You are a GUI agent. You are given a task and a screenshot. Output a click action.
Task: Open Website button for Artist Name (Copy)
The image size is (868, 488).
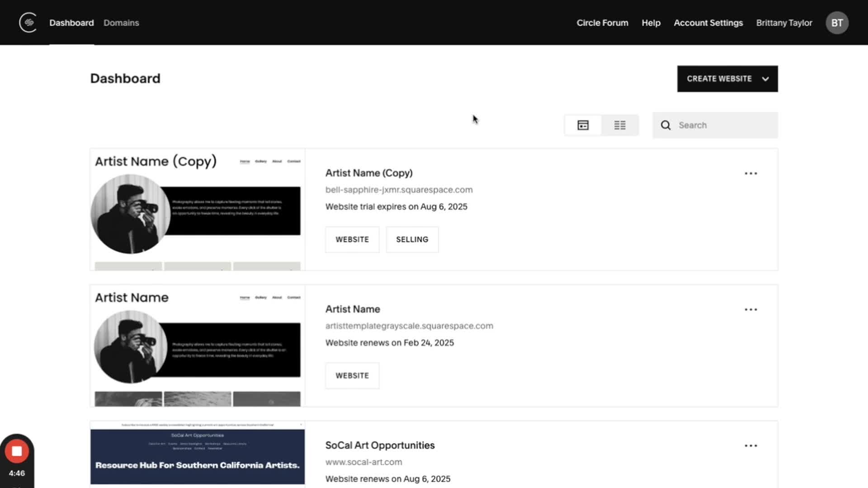coord(352,239)
